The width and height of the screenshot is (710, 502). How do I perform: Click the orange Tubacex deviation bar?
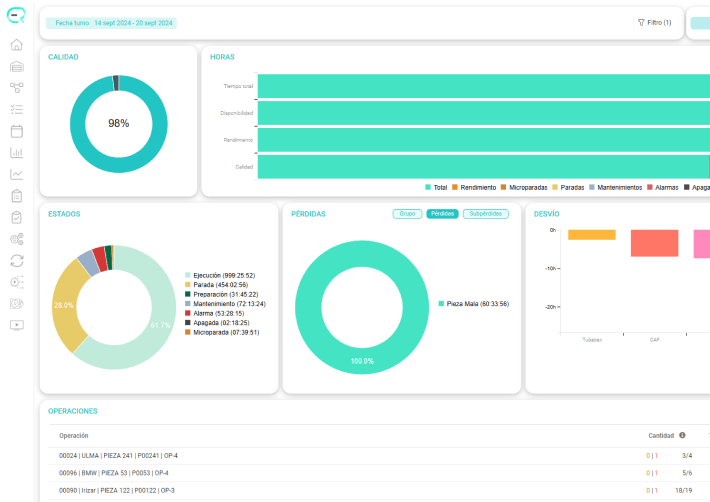click(x=591, y=234)
